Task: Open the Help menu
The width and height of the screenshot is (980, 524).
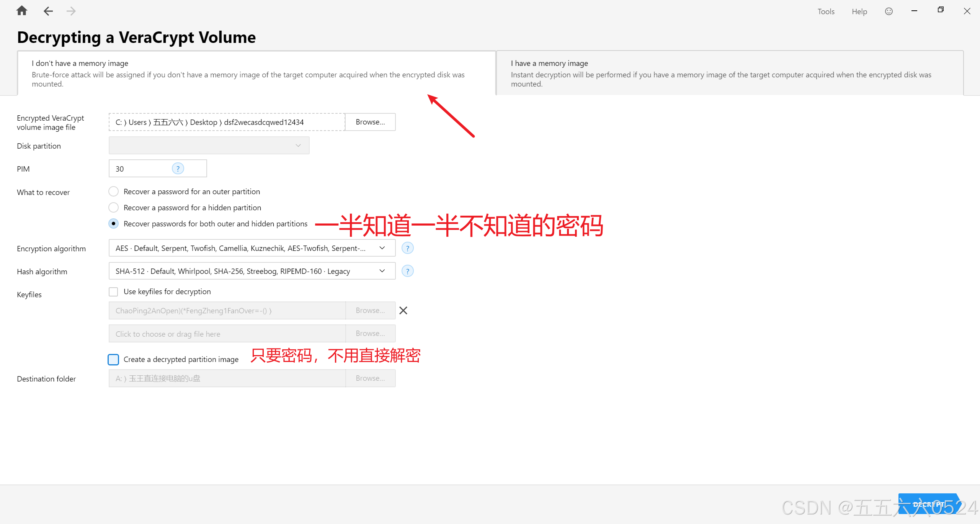Action: [x=859, y=11]
